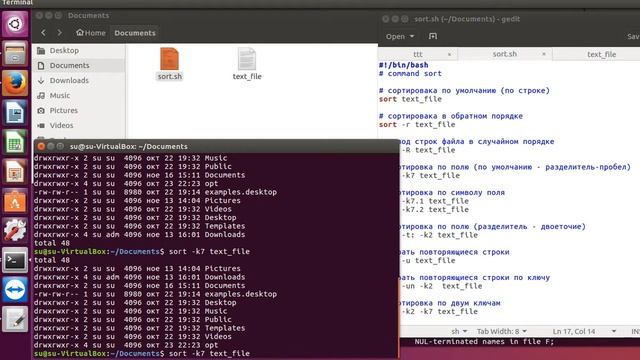The width and height of the screenshot is (640, 360).
Task: Switch to the text_file tab in gedit
Action: pos(601,54)
